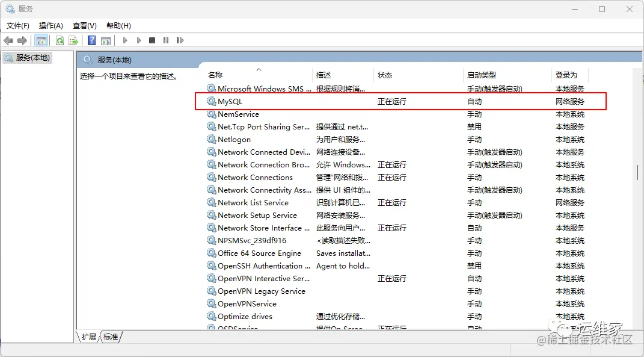Open the 帮助(H) menu
Image resolution: width=644 pixels, height=357 pixels.
pos(118,25)
